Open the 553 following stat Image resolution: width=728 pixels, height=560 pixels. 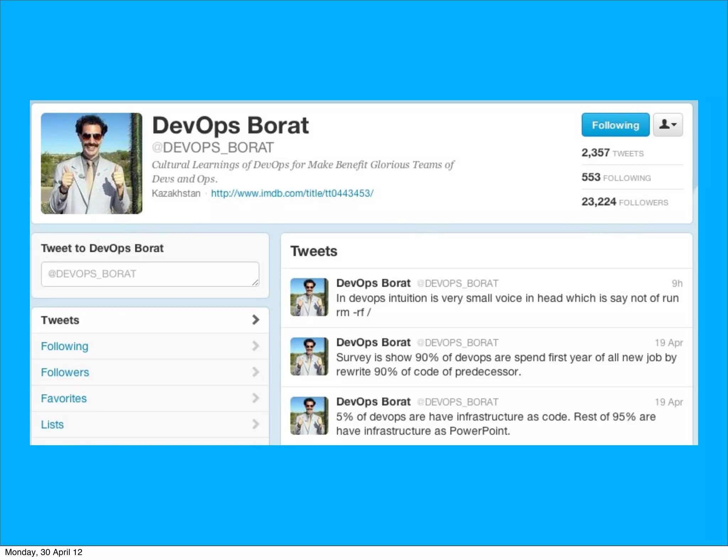pyautogui.click(x=616, y=177)
